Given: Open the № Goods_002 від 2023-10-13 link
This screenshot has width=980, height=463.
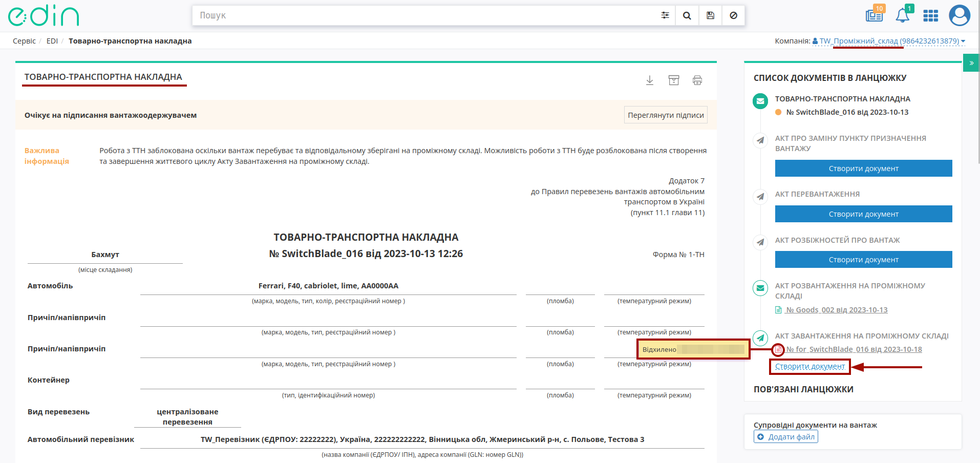Looking at the screenshot, I should 837,310.
